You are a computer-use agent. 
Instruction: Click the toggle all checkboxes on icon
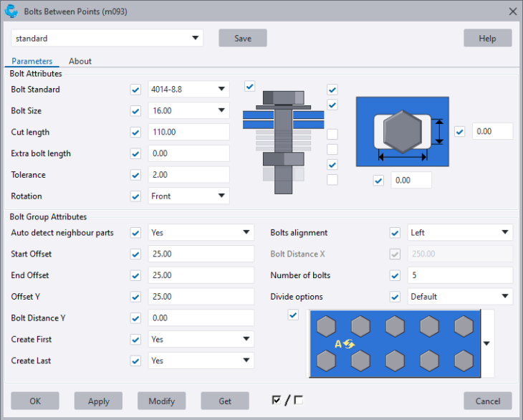(277, 400)
